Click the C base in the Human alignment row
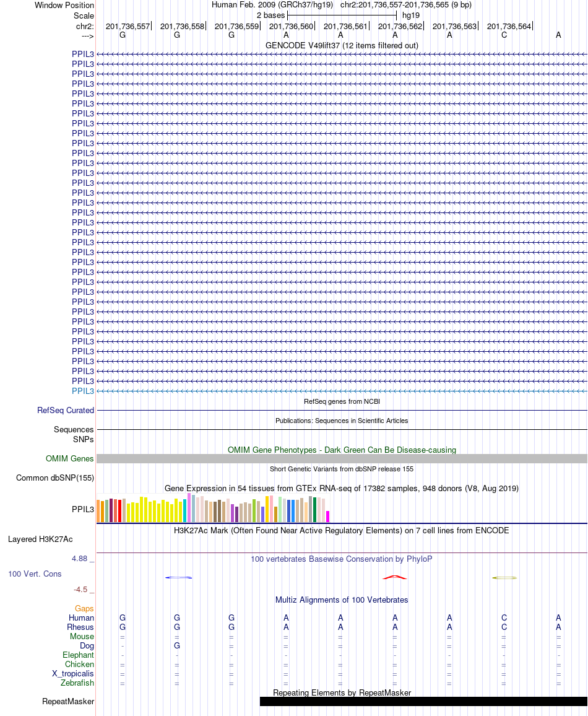 [x=504, y=618]
